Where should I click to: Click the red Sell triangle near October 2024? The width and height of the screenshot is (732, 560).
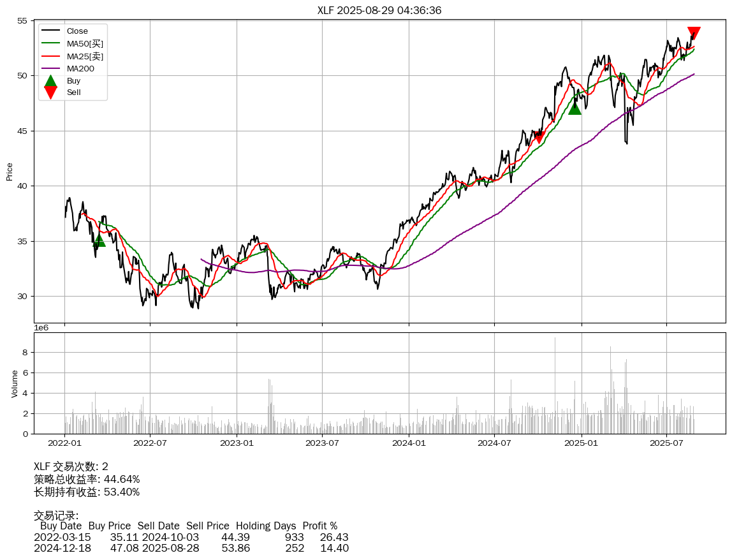[539, 136]
